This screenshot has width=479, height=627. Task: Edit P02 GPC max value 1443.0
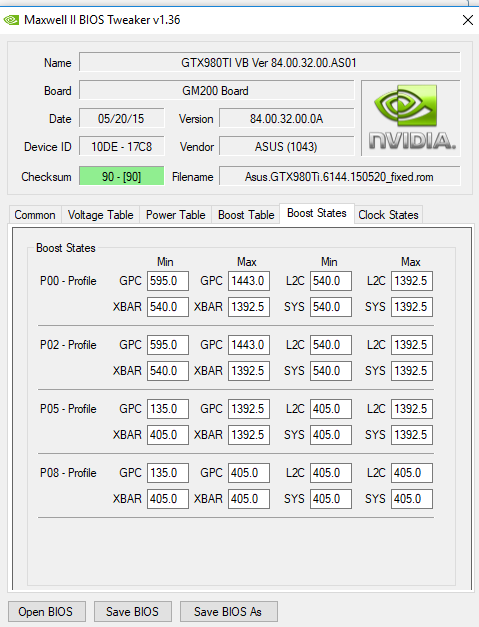(249, 345)
